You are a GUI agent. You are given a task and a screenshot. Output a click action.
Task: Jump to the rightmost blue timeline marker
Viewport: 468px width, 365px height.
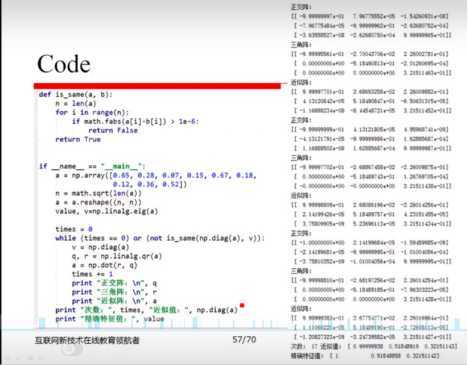457,324
